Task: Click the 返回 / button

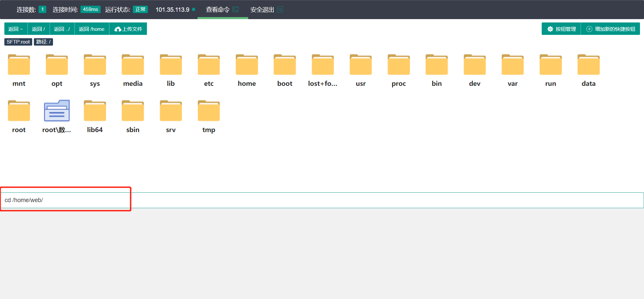Action: tap(39, 29)
